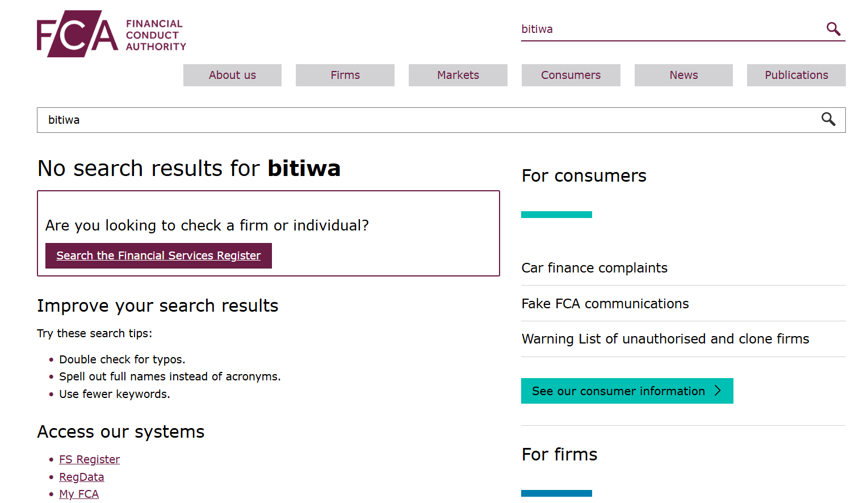Open the About us menu
868x503 pixels.
pyautogui.click(x=232, y=75)
